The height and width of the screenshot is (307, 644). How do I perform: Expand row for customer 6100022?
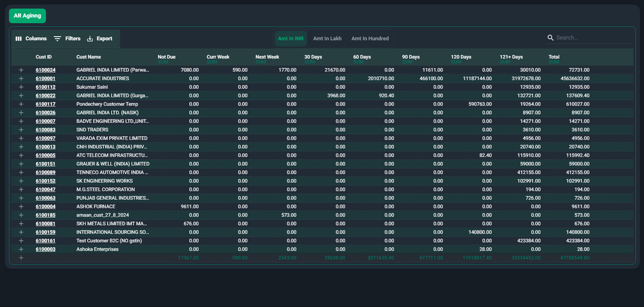point(21,95)
